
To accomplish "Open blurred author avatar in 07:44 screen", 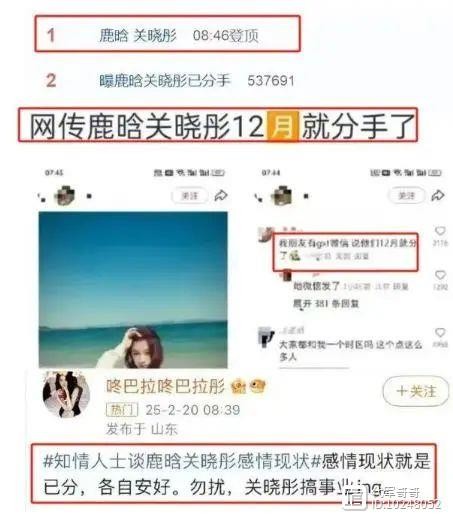I will [x=282, y=195].
